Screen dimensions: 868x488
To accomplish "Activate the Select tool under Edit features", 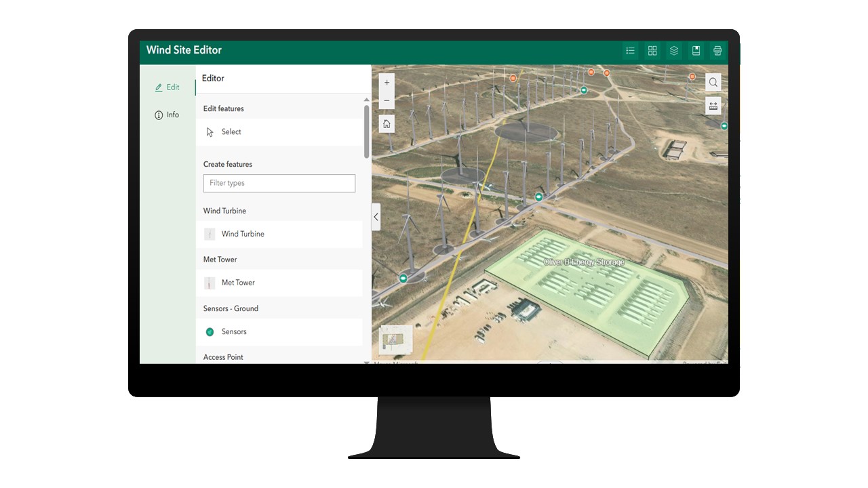I will pyautogui.click(x=231, y=131).
